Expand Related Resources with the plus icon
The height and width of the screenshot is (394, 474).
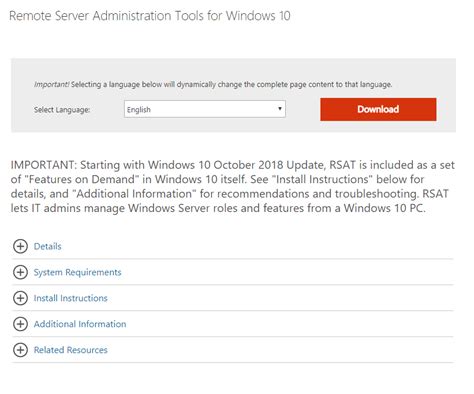(20, 350)
